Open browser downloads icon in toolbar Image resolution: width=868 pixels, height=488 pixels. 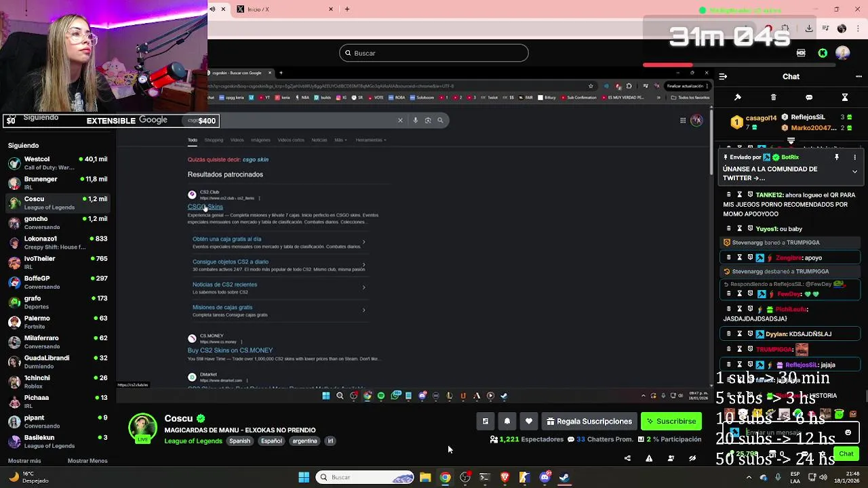click(809, 28)
